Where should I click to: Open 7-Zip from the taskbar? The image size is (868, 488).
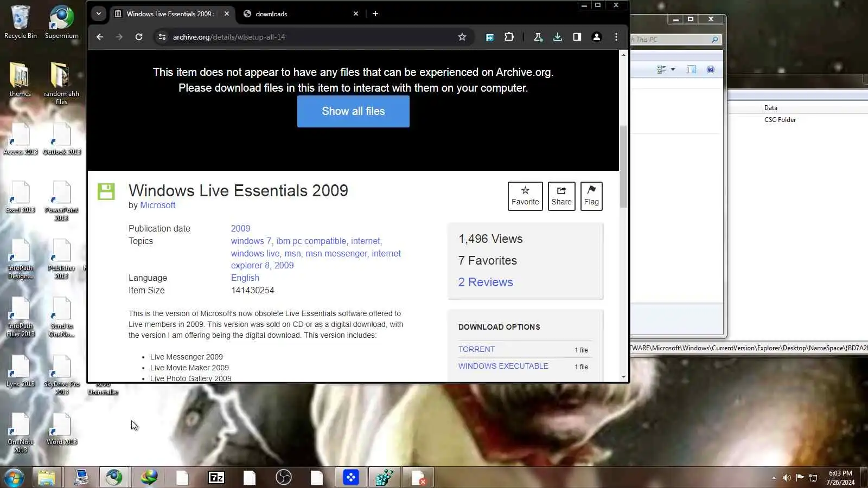click(x=216, y=478)
